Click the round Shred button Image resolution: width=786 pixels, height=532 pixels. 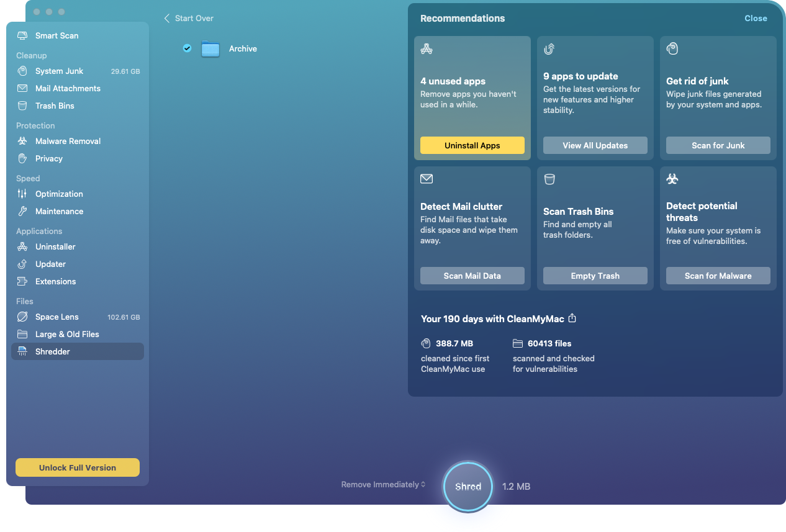pos(468,487)
